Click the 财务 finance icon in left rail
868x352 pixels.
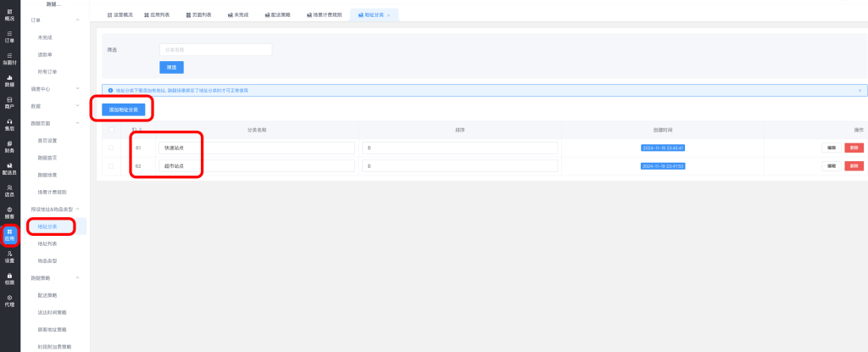click(x=9, y=147)
